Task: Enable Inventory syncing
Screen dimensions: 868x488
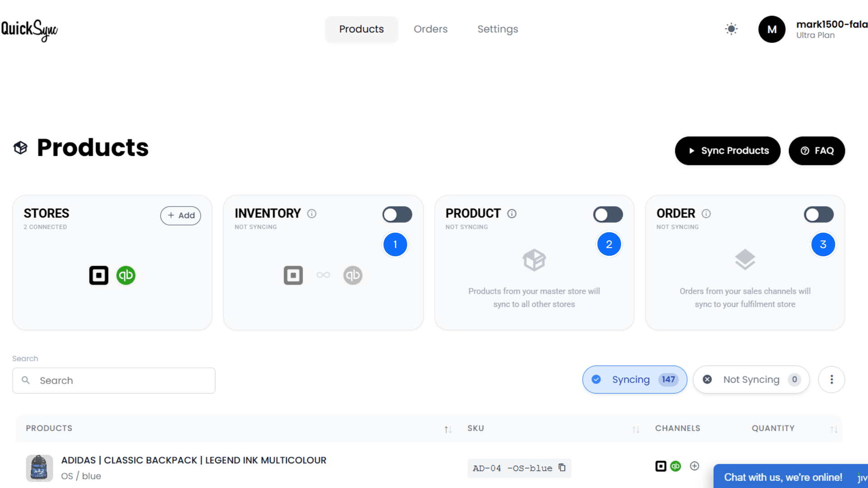Action: pos(397,215)
